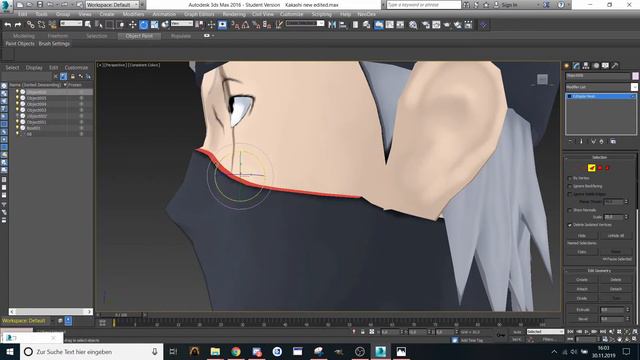The image size is (640, 360).
Task: Activate the Select and Rotate tool
Action: (x=143, y=25)
